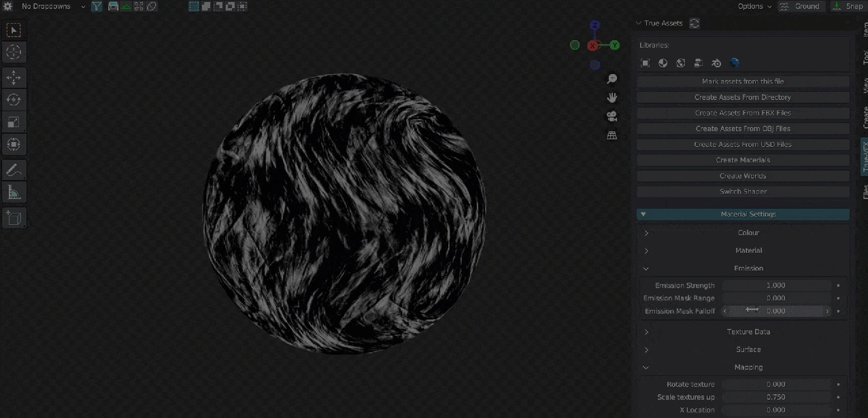Expand the Colour section
868x418 pixels.
748,232
